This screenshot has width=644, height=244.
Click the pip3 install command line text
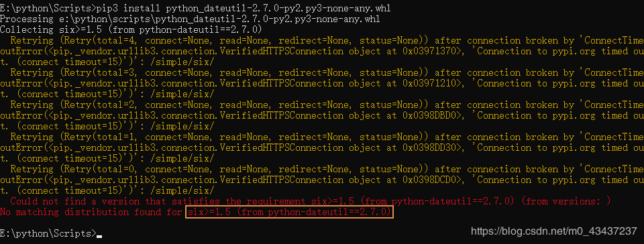pos(195,8)
